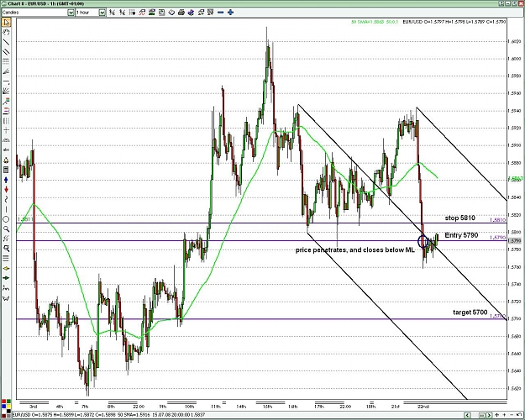Click the first price scale icon in toolbar
The height and width of the screenshot is (420, 525).
click(113, 13)
